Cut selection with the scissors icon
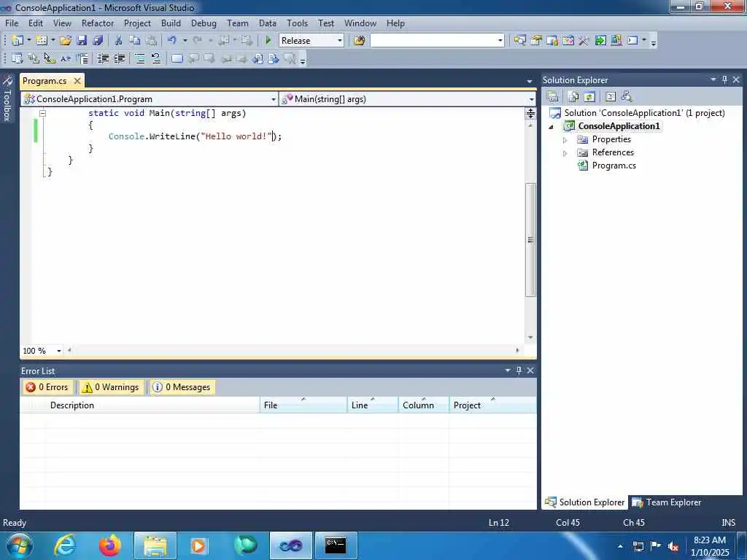Image resolution: width=747 pixels, height=560 pixels. (118, 41)
